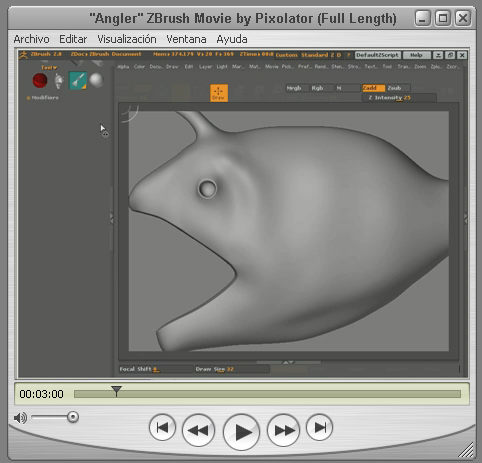
Task: Select the red sphere tool icon
Action: point(40,81)
